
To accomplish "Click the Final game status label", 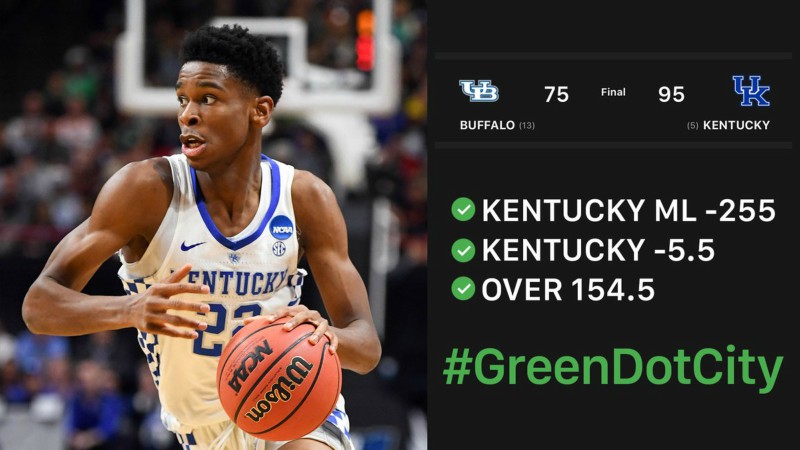I will (x=613, y=92).
